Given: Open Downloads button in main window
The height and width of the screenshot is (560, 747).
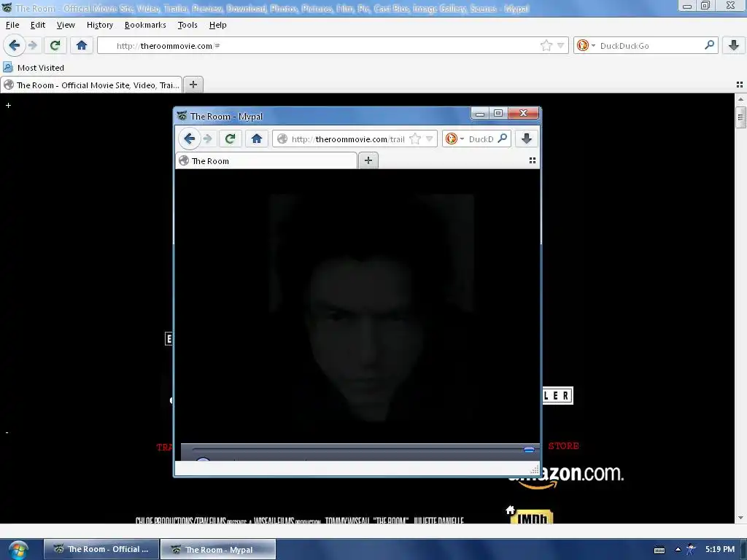Looking at the screenshot, I should tap(734, 46).
